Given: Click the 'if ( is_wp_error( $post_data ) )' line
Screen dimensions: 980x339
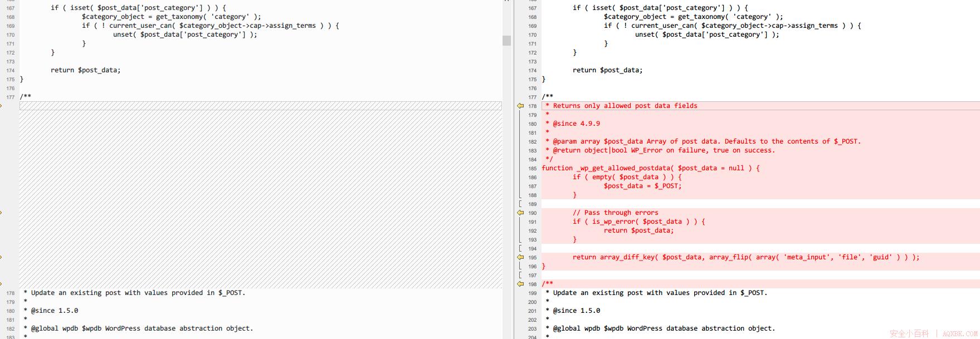Looking at the screenshot, I should point(639,222).
